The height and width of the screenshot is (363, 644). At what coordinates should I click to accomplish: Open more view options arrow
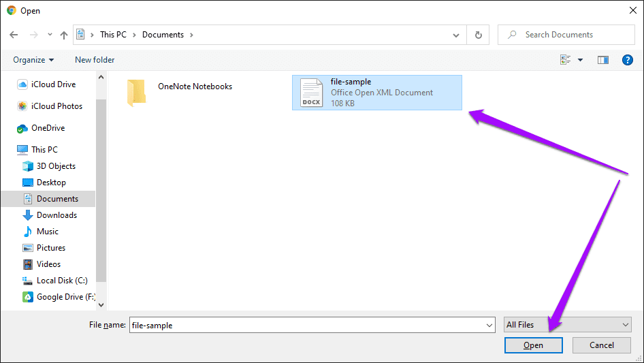click(580, 60)
